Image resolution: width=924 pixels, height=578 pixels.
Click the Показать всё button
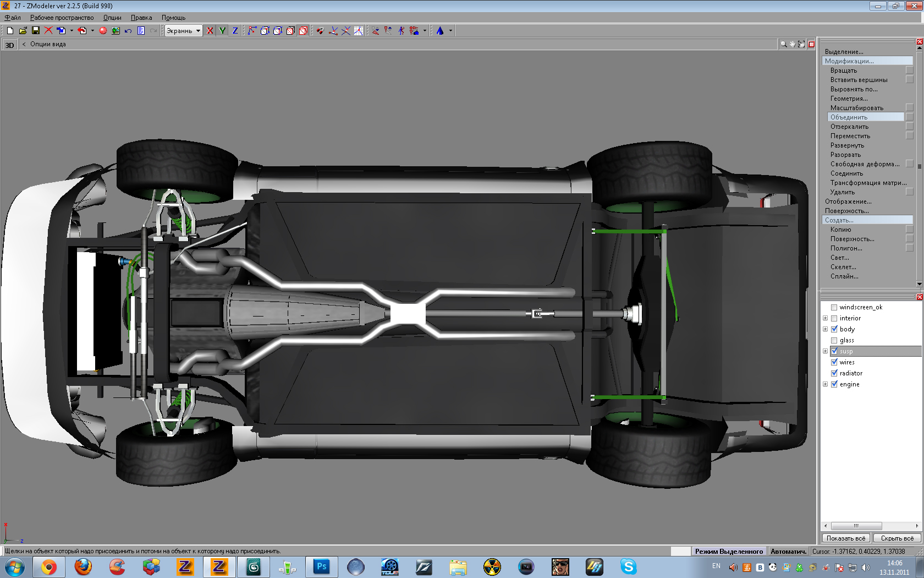[845, 538]
